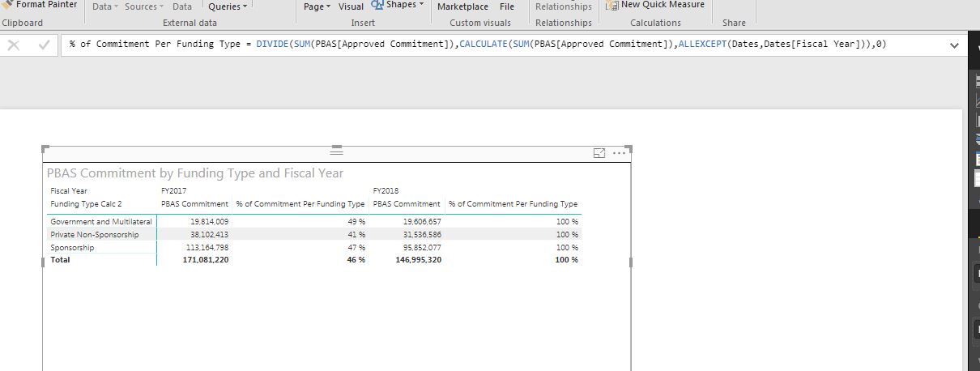This screenshot has height=371, width=980.
Task: Select the Sponsorship row label
Action: (x=72, y=248)
